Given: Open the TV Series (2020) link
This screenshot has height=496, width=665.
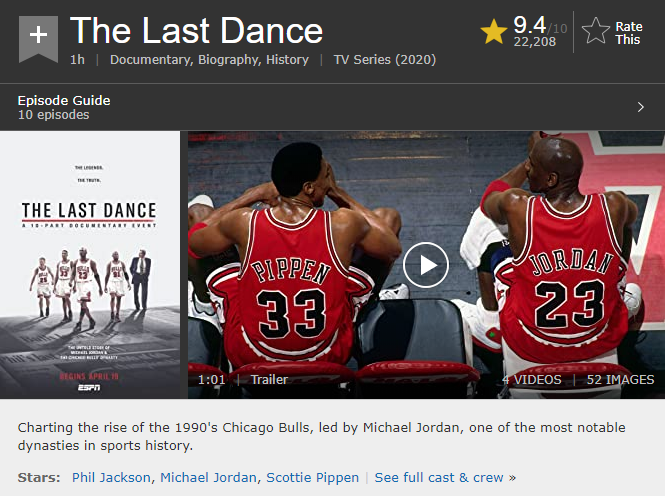Looking at the screenshot, I should tap(384, 59).
